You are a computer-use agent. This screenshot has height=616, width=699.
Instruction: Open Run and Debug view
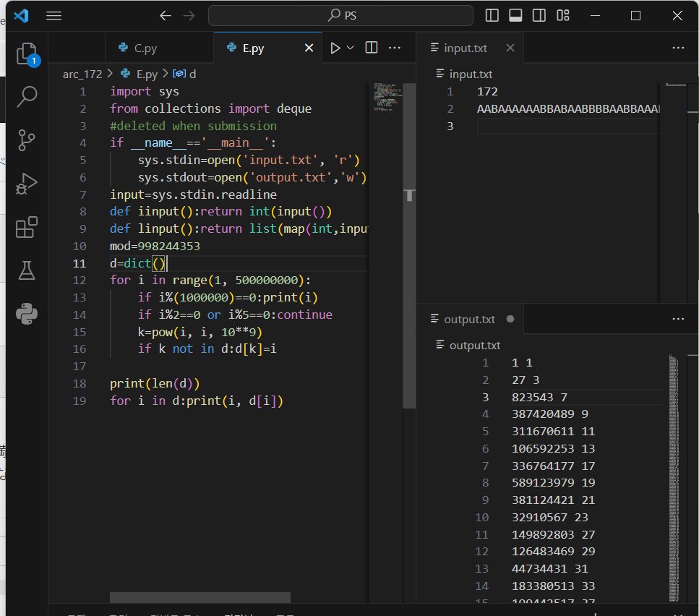coord(27,183)
